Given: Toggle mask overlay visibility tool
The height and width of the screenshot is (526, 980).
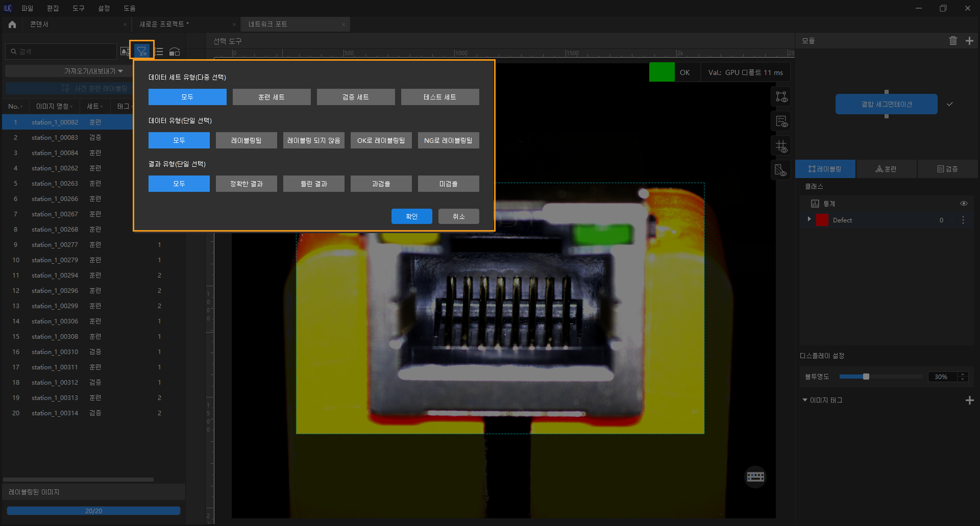Looking at the screenshot, I should [x=781, y=170].
